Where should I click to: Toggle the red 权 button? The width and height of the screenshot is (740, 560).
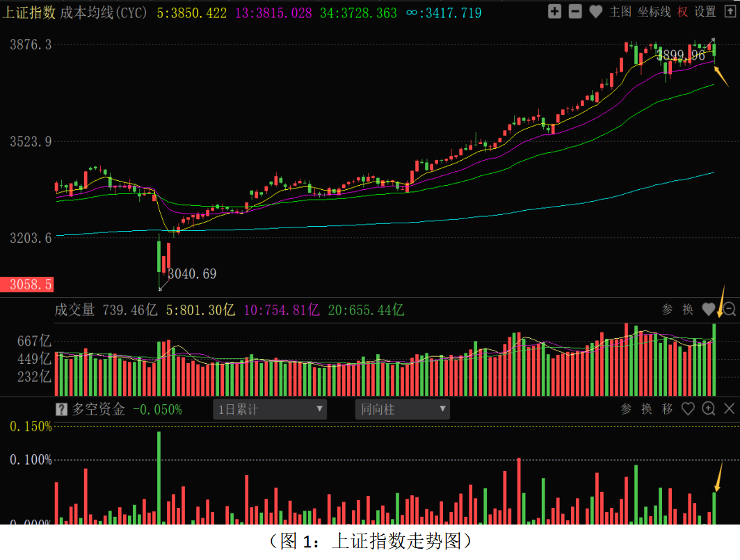(x=682, y=12)
